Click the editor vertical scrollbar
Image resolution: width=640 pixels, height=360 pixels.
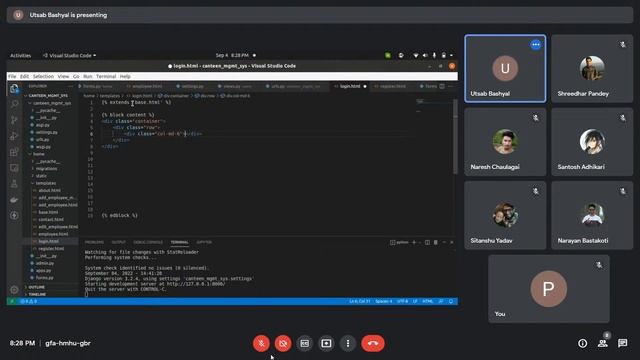(x=455, y=136)
